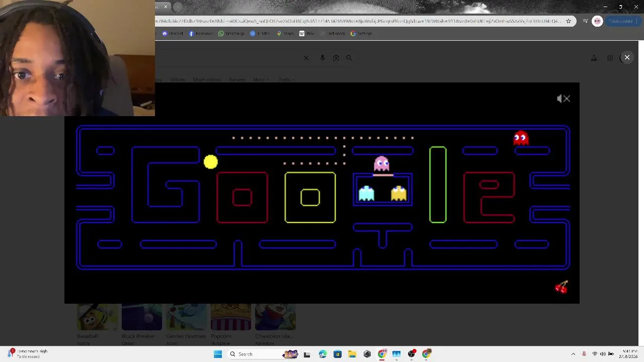This screenshot has height=362, width=644.
Task: Open Chrome media controls icon
Action: 585,21
